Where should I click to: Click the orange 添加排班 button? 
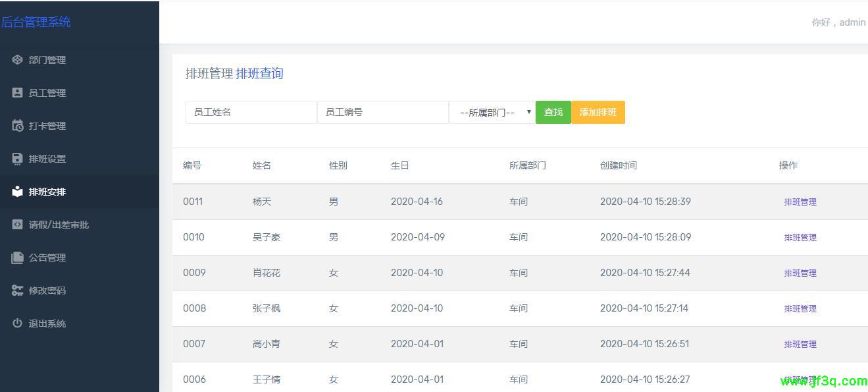click(x=597, y=112)
